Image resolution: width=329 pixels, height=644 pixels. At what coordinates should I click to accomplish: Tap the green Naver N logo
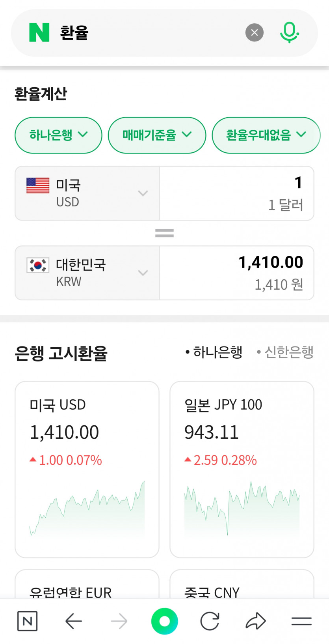tap(39, 32)
